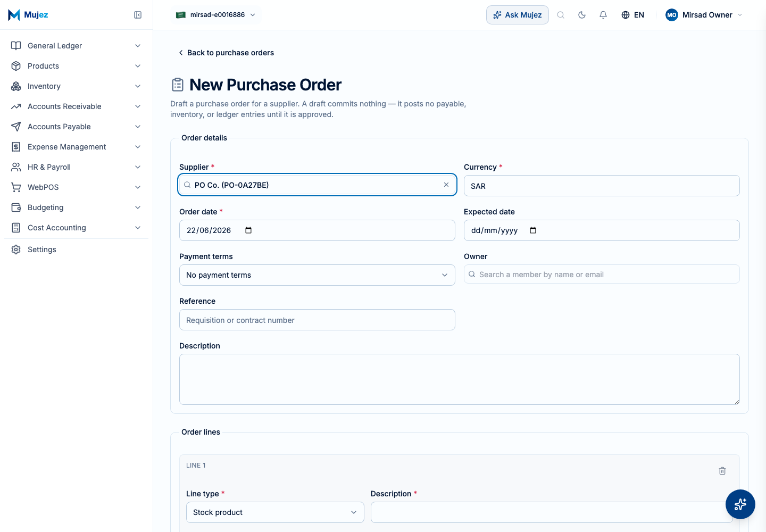Switch language via EN label
This screenshot has height=532, width=766.
click(639, 15)
